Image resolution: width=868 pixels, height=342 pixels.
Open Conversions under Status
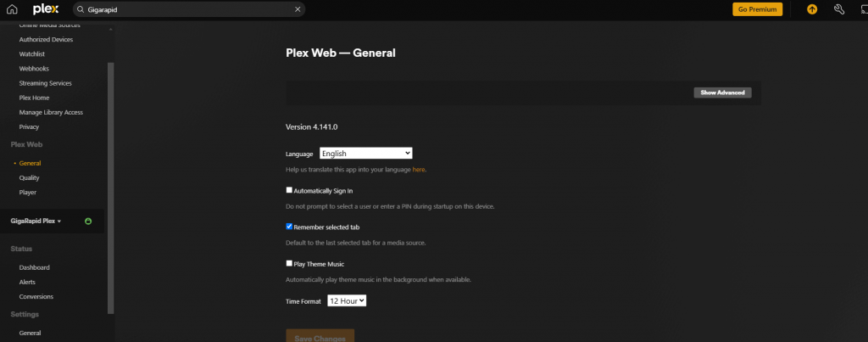pyautogui.click(x=36, y=296)
